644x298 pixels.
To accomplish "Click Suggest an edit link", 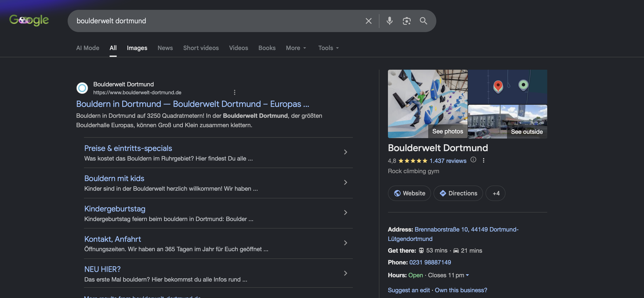I will tap(409, 290).
